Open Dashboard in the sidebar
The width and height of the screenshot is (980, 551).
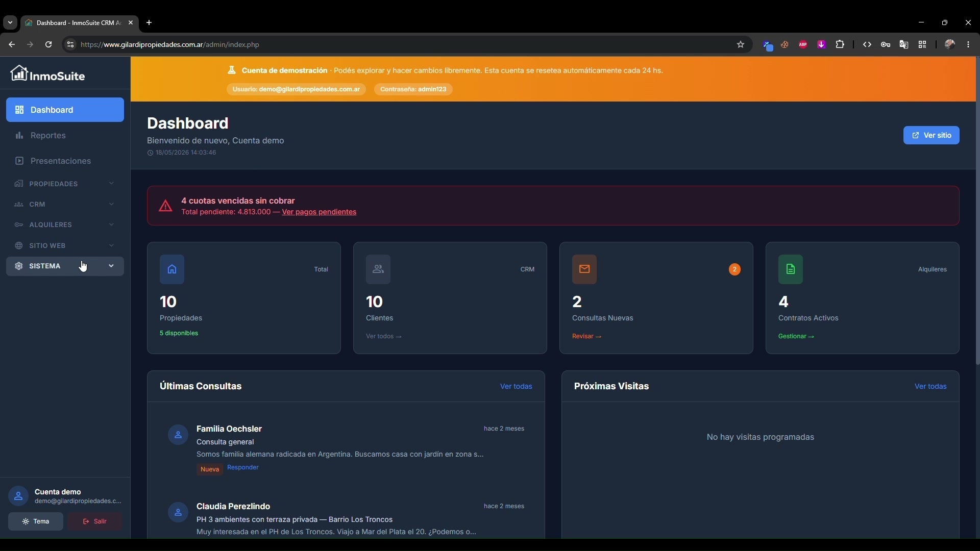[x=65, y=110]
